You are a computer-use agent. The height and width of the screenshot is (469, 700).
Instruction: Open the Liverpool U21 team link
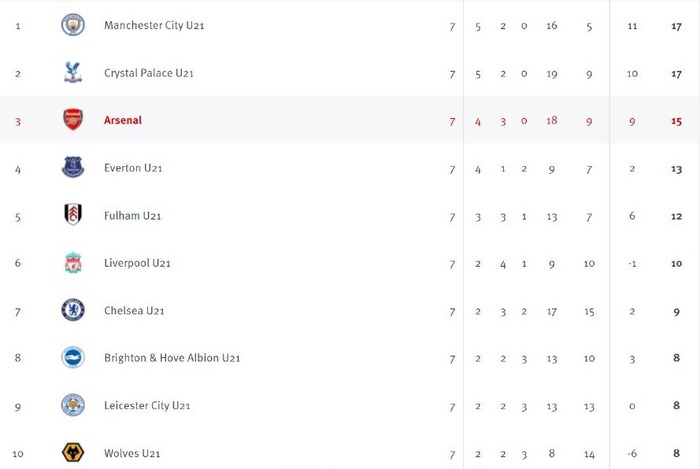tap(137, 263)
